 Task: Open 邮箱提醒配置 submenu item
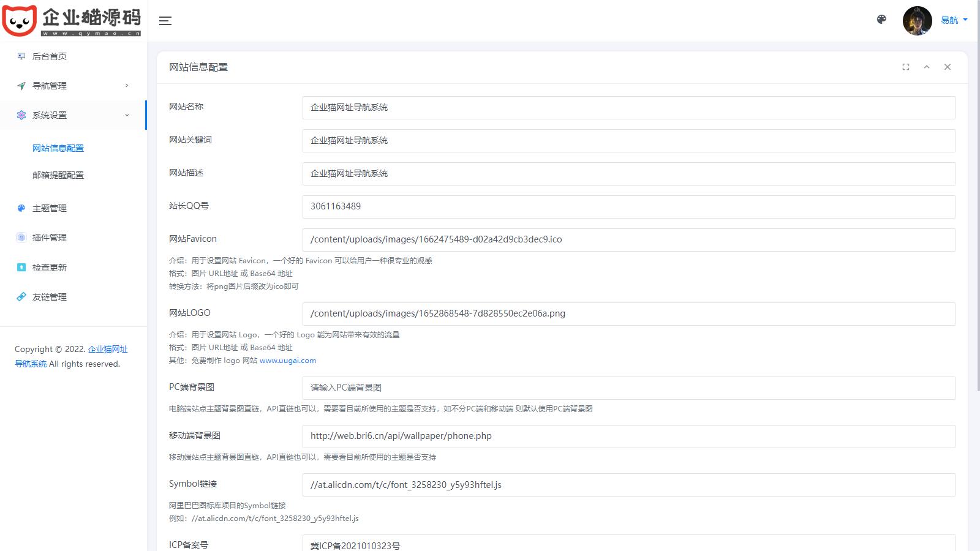tap(58, 175)
